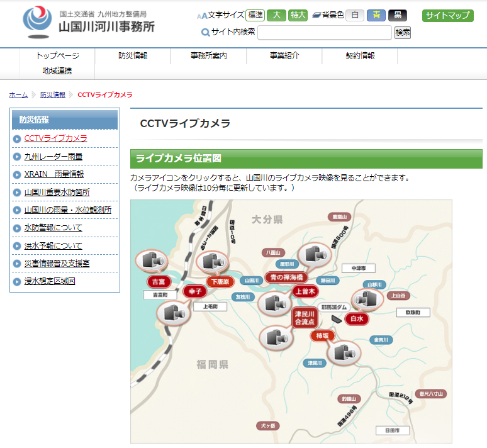The width and height of the screenshot is (487, 448).
Task: Click the Yamakuni River Office logo emblem
Action: click(x=37, y=22)
